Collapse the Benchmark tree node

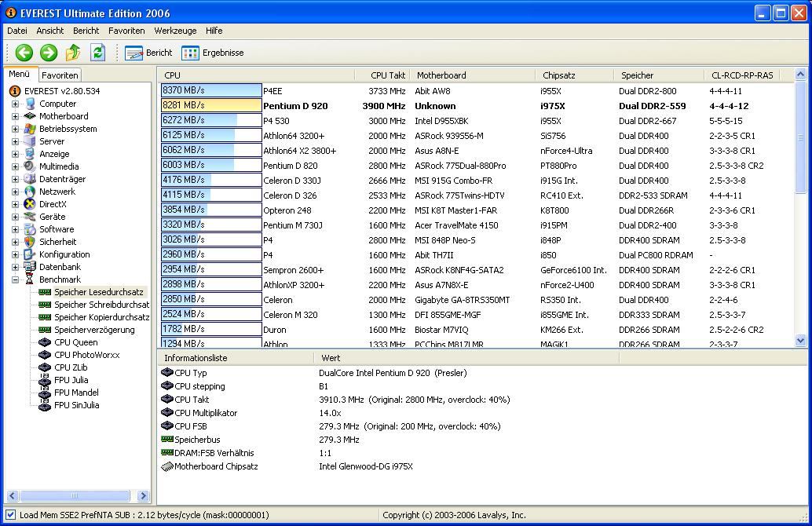coord(15,279)
